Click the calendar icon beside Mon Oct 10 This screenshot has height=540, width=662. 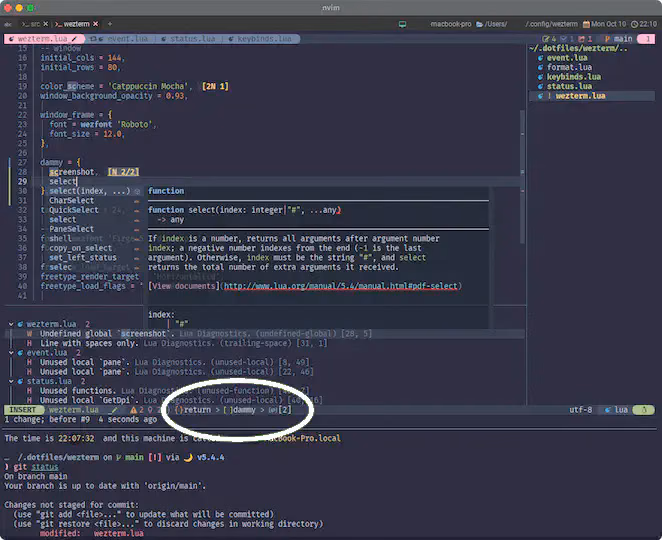[x=586, y=24]
